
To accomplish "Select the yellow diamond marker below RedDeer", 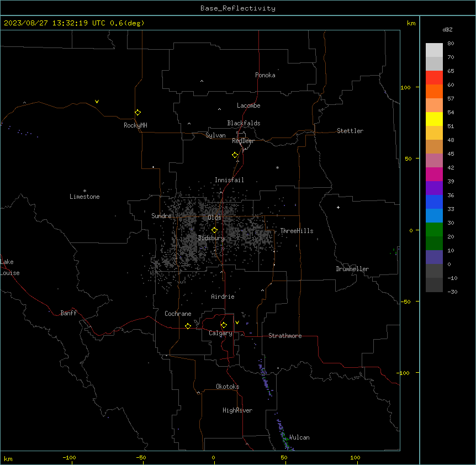I will coord(235,155).
